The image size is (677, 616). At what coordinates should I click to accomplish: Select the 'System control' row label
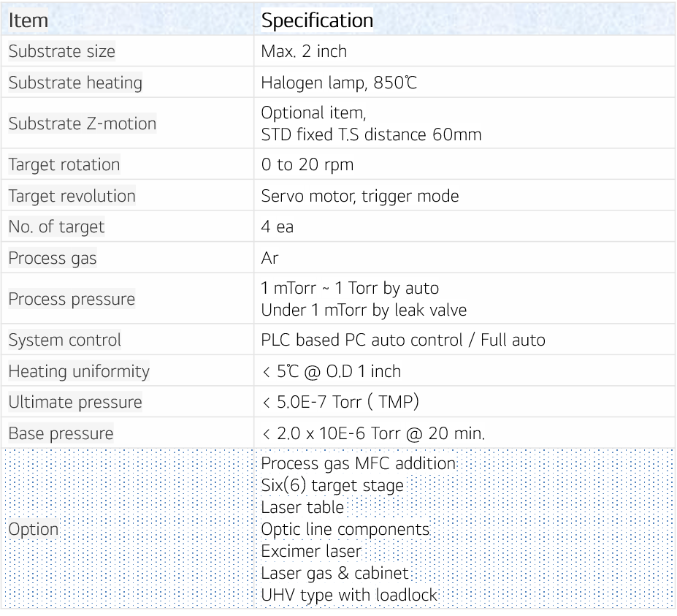click(x=65, y=340)
